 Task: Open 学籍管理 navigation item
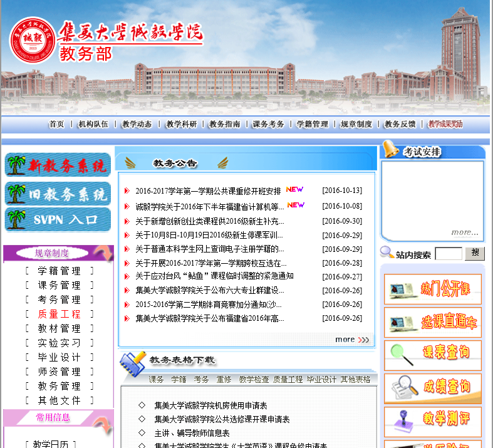[313, 124]
